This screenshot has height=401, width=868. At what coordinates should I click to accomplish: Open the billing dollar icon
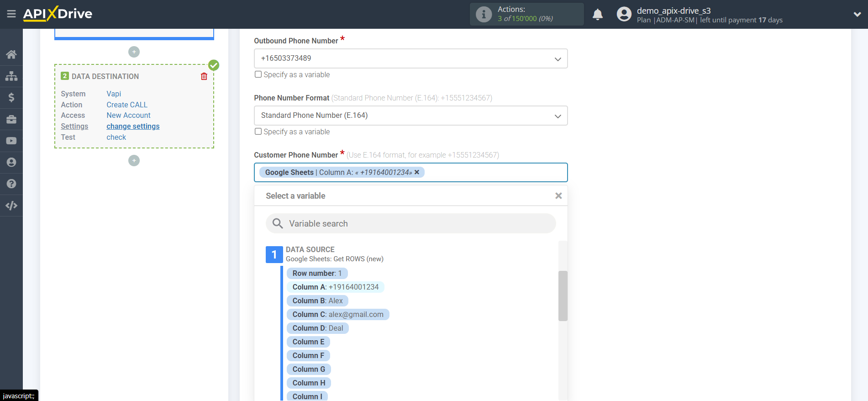(x=11, y=97)
